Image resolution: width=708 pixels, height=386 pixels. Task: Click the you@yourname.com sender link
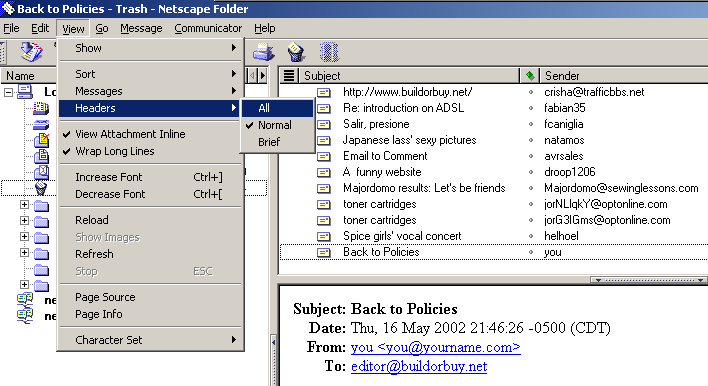pos(436,347)
